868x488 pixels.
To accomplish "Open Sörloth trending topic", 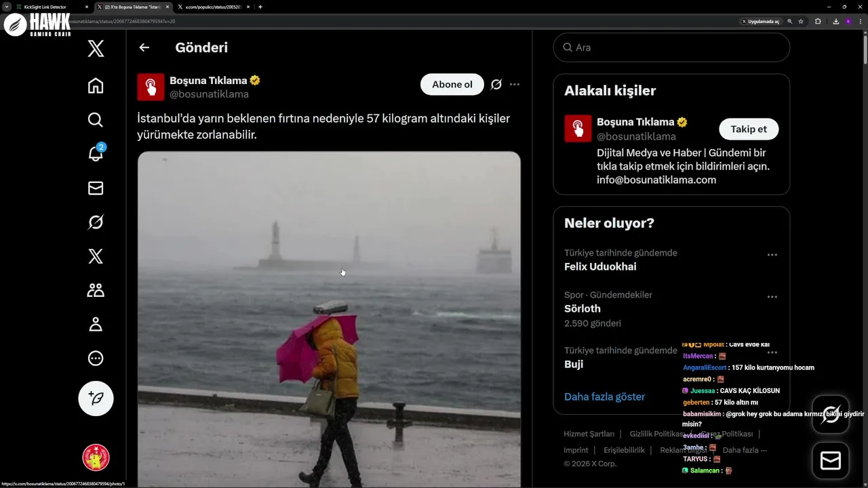I will point(583,308).
